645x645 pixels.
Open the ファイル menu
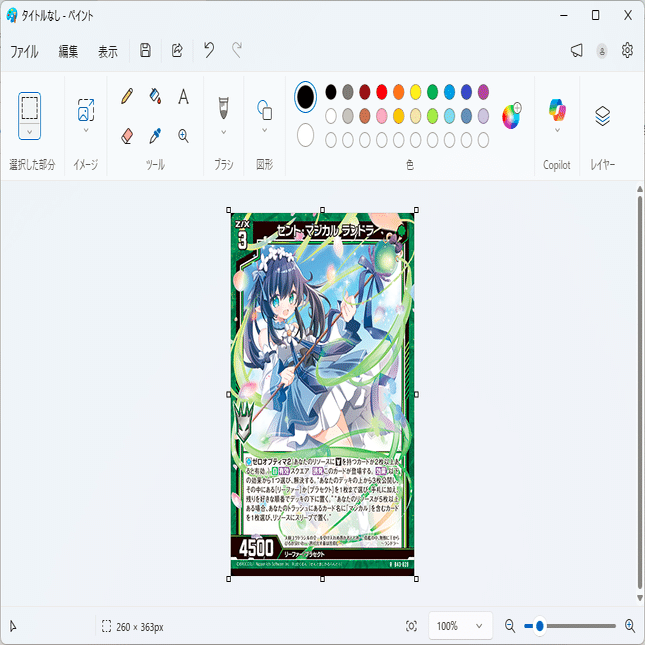[24, 52]
